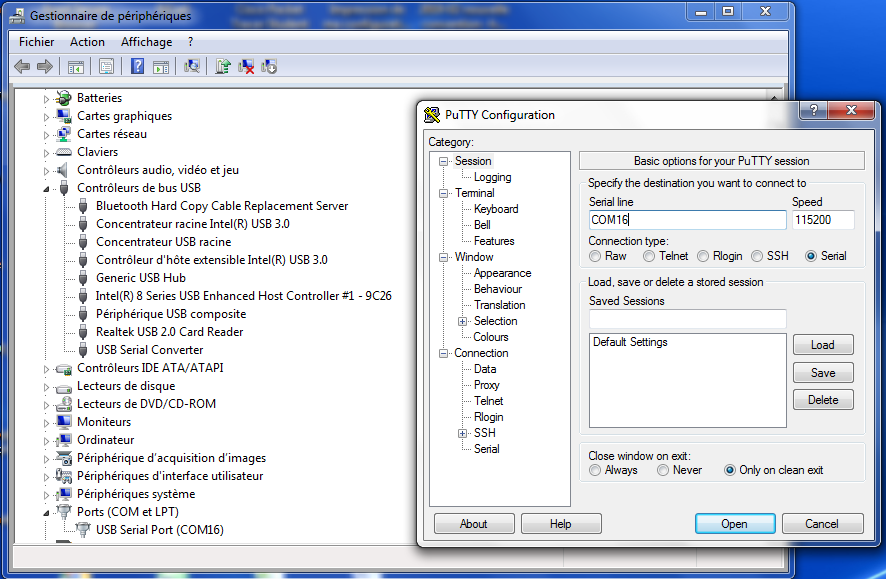Image resolution: width=886 pixels, height=579 pixels.
Task: Click the camera icon for Périphérique d'acquisition d'images
Action: 64,458
